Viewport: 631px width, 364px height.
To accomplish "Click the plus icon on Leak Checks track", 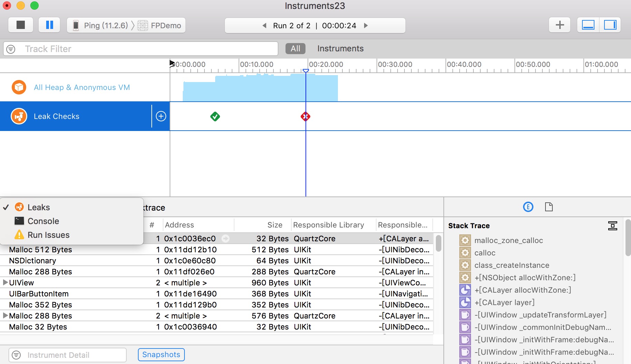I will (161, 117).
